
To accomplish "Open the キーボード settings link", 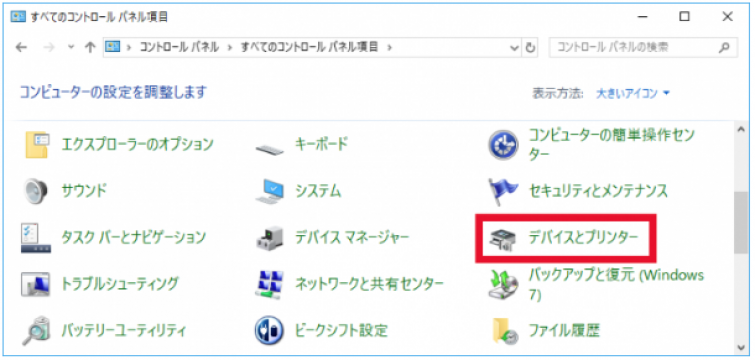I will 322,144.
